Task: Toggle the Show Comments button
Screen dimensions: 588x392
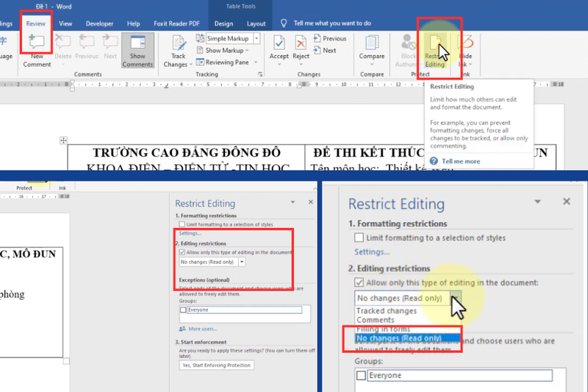Action: [137, 51]
